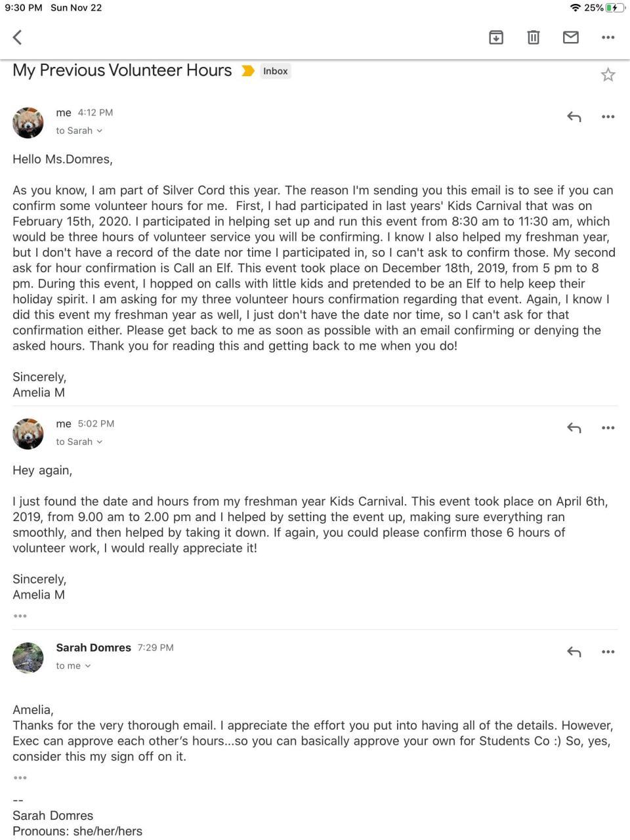Toggle the yellow importance marker
Image resolution: width=630 pixels, height=840 pixels.
(248, 71)
